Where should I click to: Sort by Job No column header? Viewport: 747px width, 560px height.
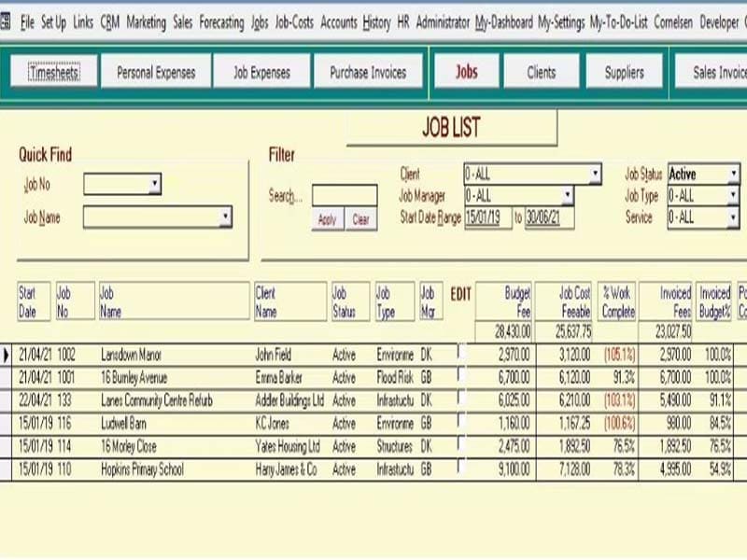[x=76, y=301]
